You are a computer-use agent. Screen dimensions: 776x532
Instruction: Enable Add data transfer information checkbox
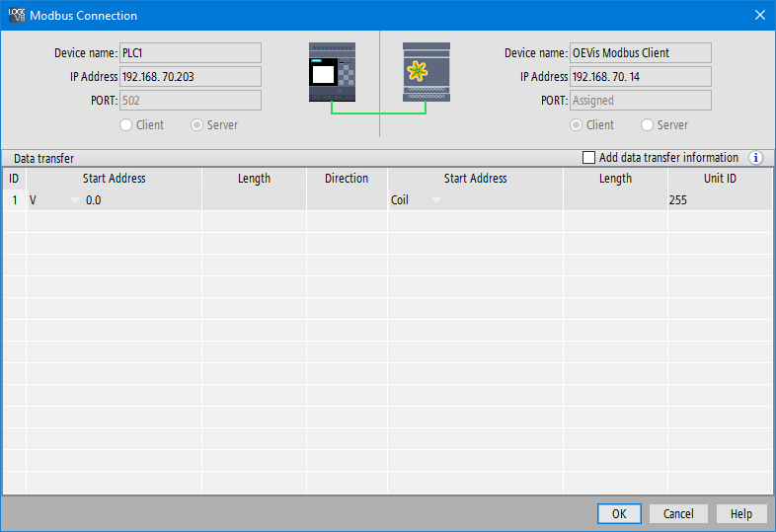[x=589, y=158]
